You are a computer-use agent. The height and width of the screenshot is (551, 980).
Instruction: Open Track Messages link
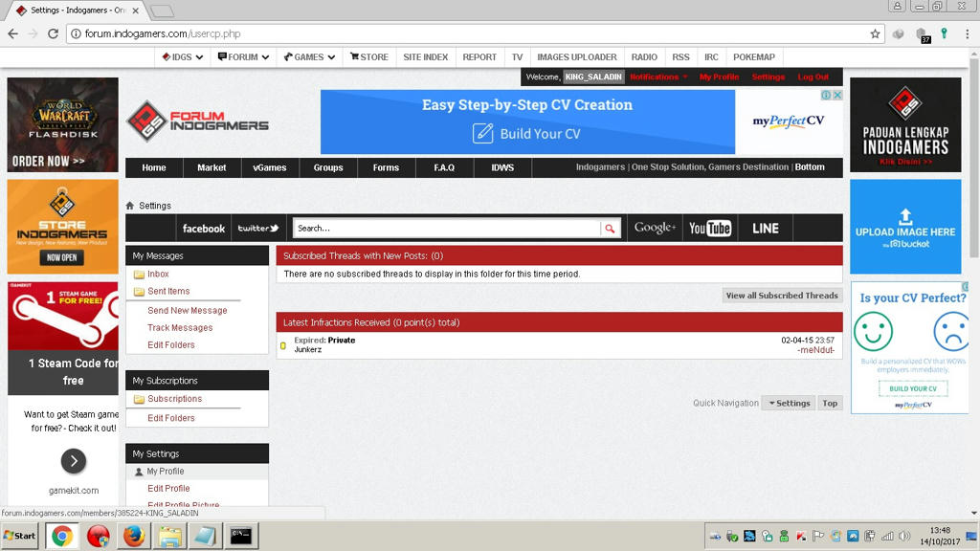pyautogui.click(x=180, y=328)
